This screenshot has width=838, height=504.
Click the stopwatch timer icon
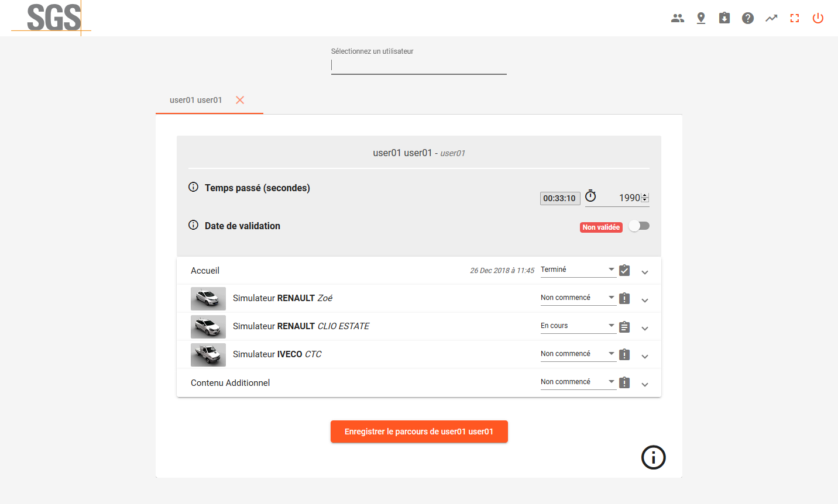point(591,196)
